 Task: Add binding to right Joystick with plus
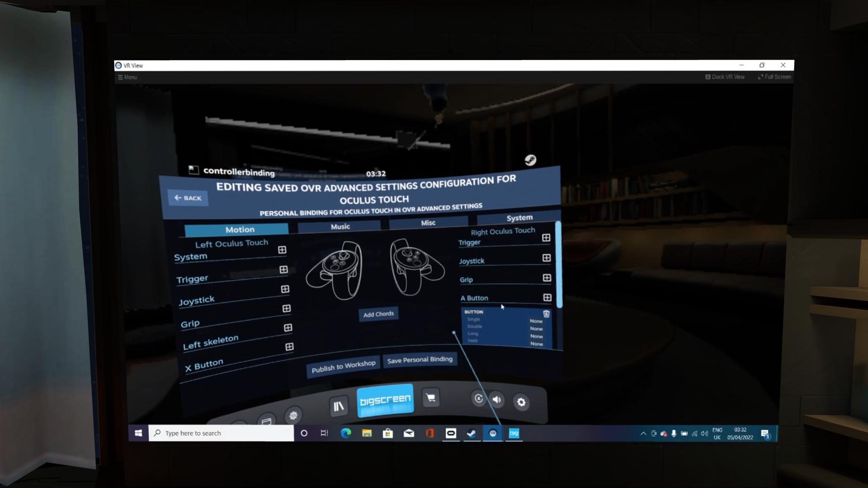(x=547, y=258)
